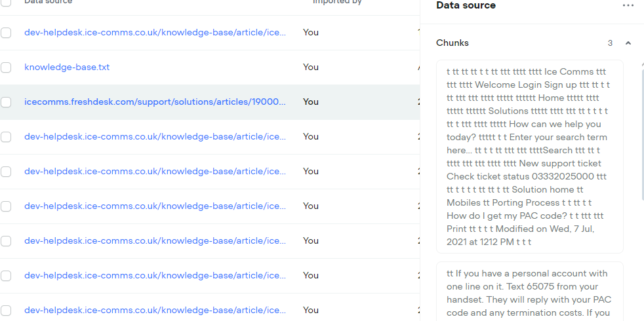Toggle the select-all checkbox in the table header
This screenshot has height=321, width=644.
click(x=6, y=2)
